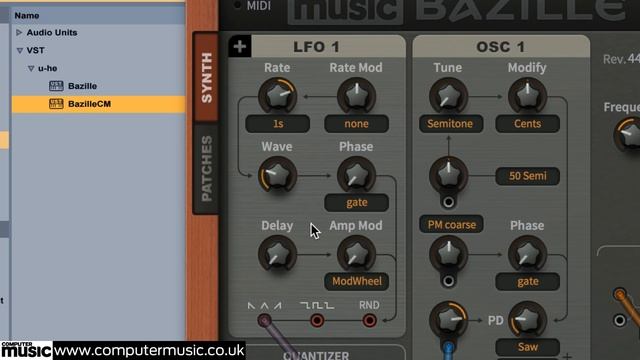640x360 pixels.
Task: Click the BazilleCM plugin icon in browser
Action: 56,104
